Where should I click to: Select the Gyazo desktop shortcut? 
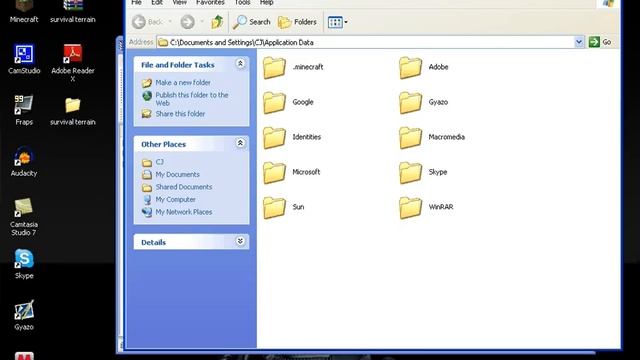[24, 316]
